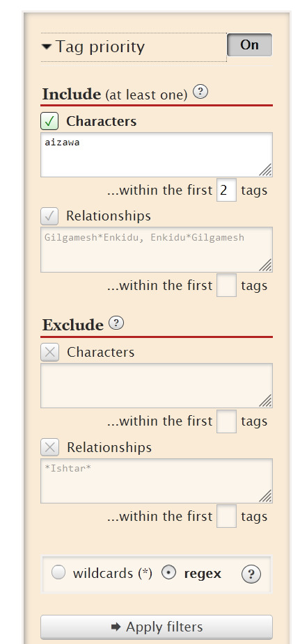Click the Apply filters button

(x=157, y=627)
